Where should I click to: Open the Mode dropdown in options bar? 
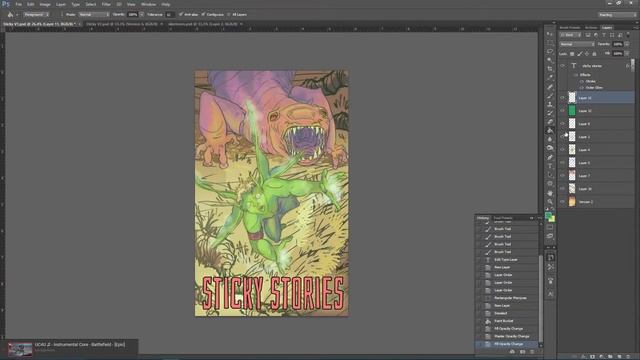click(94, 14)
